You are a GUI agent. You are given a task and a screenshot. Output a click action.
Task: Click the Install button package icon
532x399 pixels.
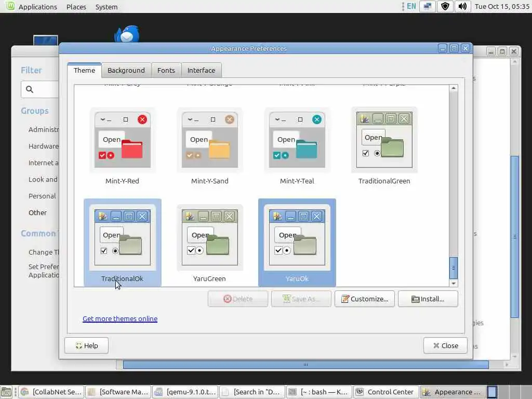[x=415, y=299]
